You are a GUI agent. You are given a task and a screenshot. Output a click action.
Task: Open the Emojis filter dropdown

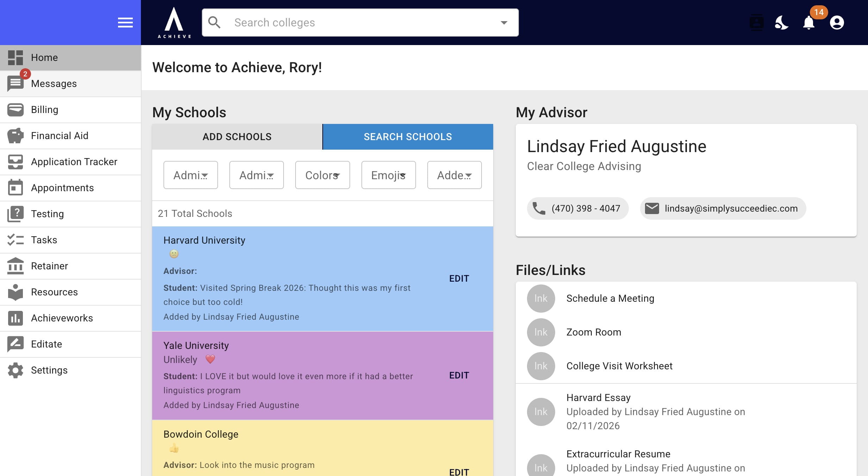389,175
